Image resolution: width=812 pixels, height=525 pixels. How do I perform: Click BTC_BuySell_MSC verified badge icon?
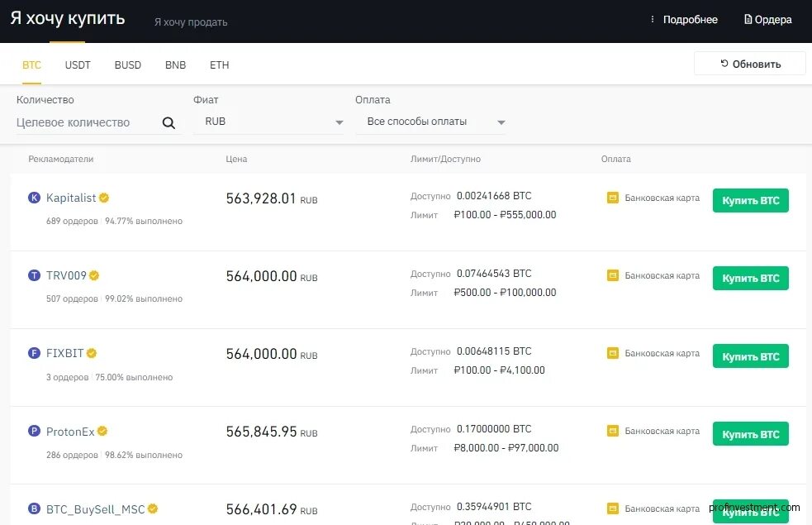(x=153, y=508)
